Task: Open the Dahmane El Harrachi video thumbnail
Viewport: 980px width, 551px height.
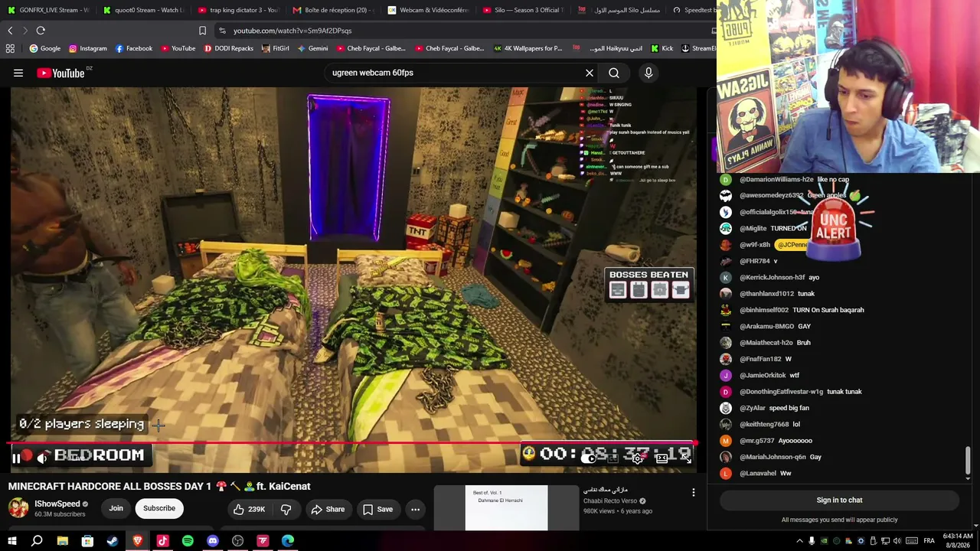Action: (x=506, y=507)
